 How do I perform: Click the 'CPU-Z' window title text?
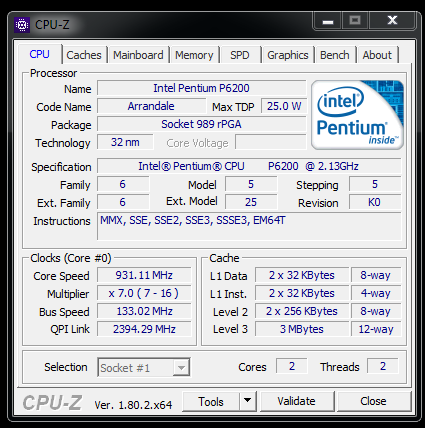(52, 25)
